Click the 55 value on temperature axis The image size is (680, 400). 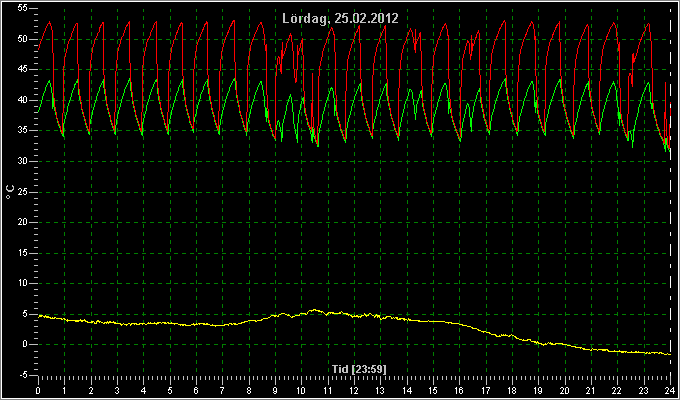[x=23, y=8]
